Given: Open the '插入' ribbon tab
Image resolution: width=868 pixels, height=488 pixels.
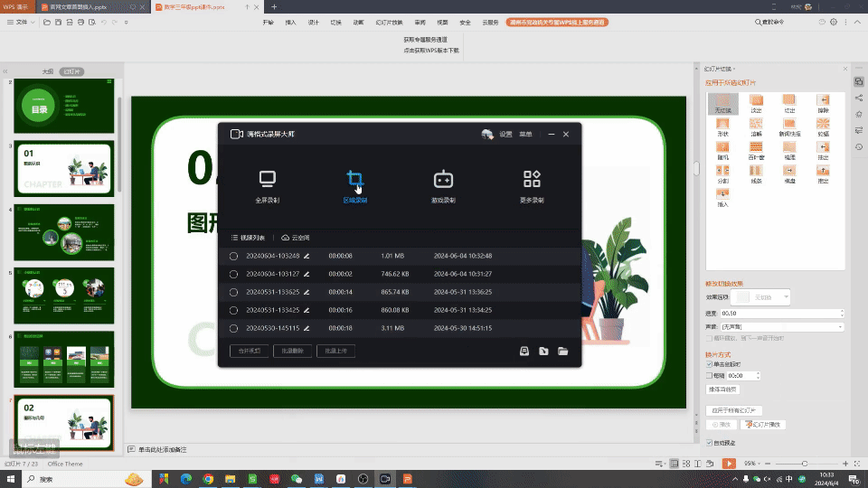Looking at the screenshot, I should coord(290,22).
